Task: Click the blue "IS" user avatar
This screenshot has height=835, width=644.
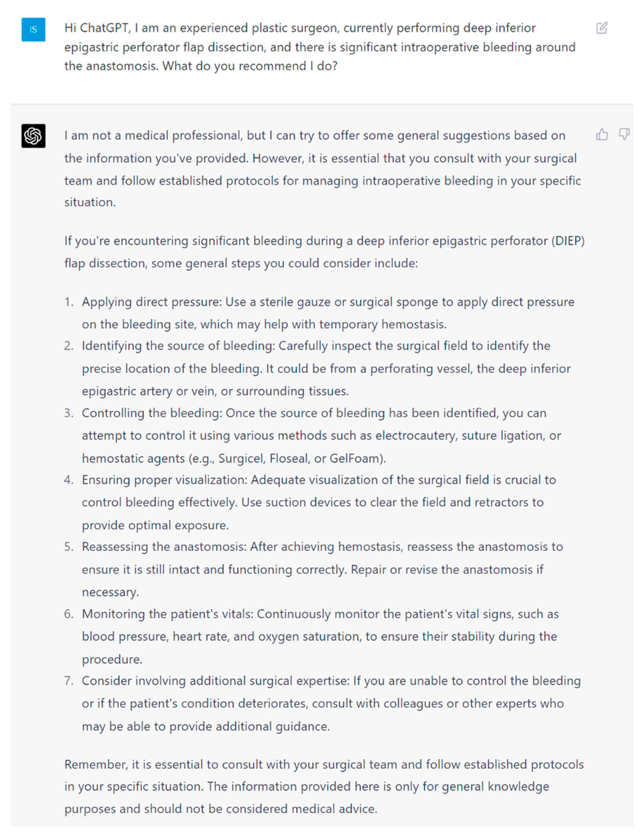Action: pos(33,29)
